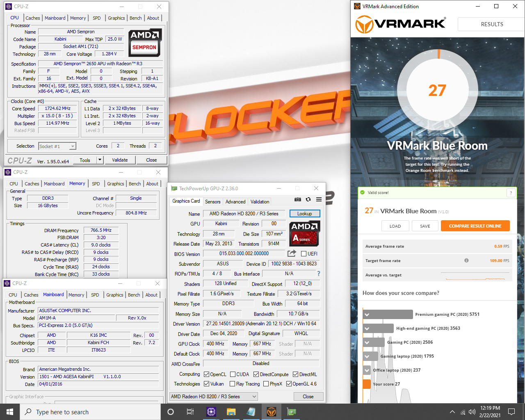This screenshot has width=525, height=420.
Task: Click the VRMark taskbar icon
Action: 271,412
